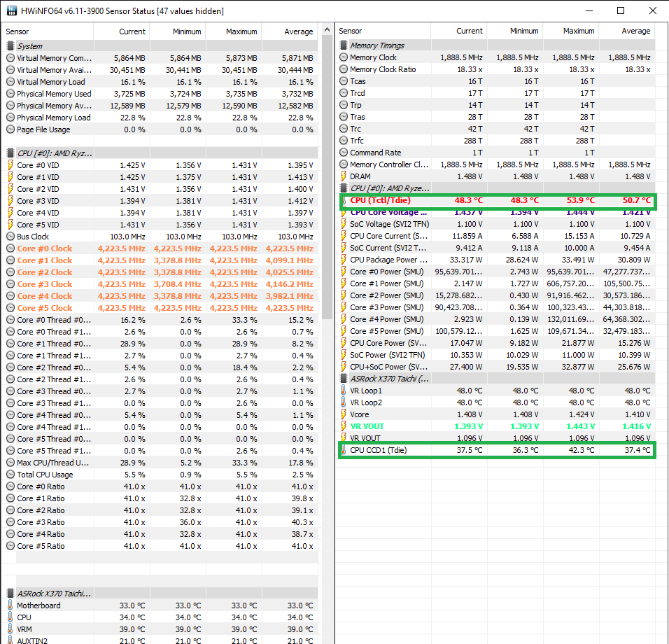Screen dimensions: 669x644
Task: Click the icon beside Total CPU Usage
Action: [10, 474]
